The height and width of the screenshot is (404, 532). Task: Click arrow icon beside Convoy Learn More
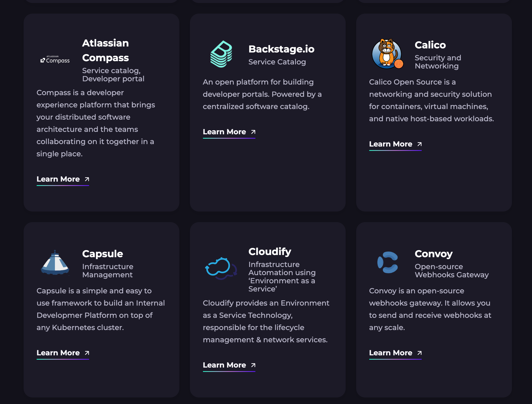tap(420, 353)
